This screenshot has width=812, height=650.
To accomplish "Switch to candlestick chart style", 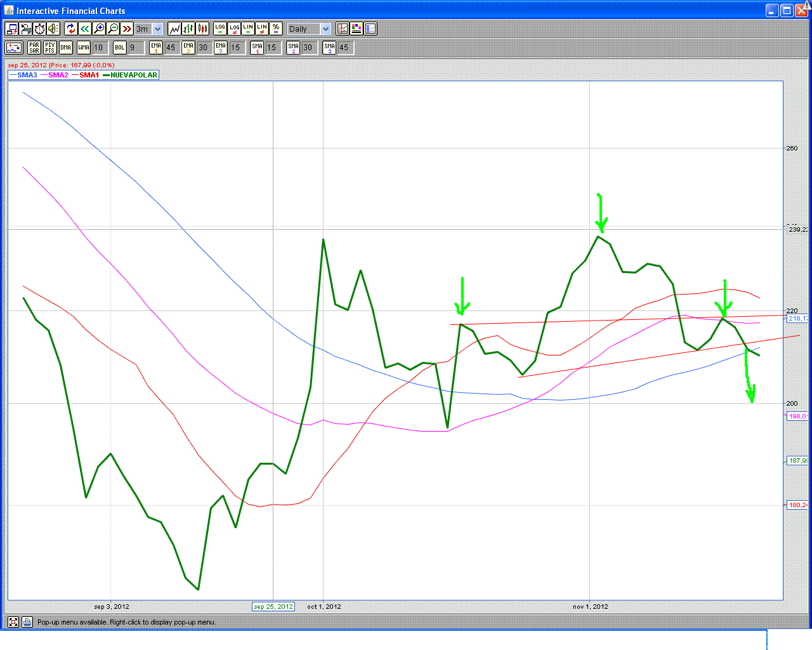I will (x=202, y=29).
